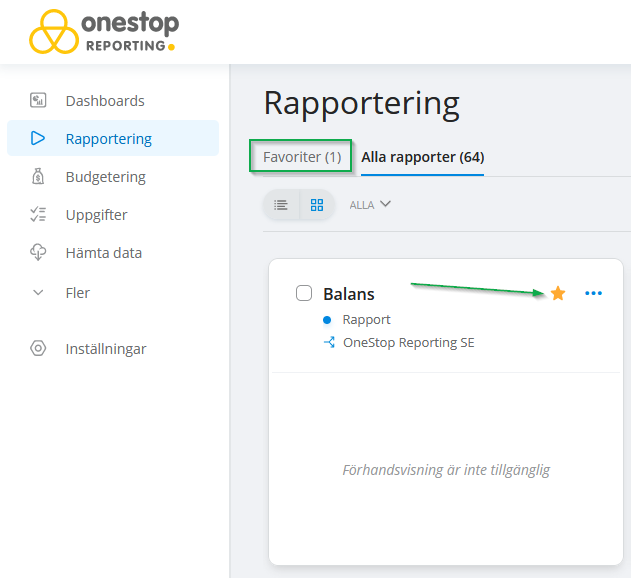Click the Inställningar settings icon
631x578 pixels.
[x=38, y=348]
